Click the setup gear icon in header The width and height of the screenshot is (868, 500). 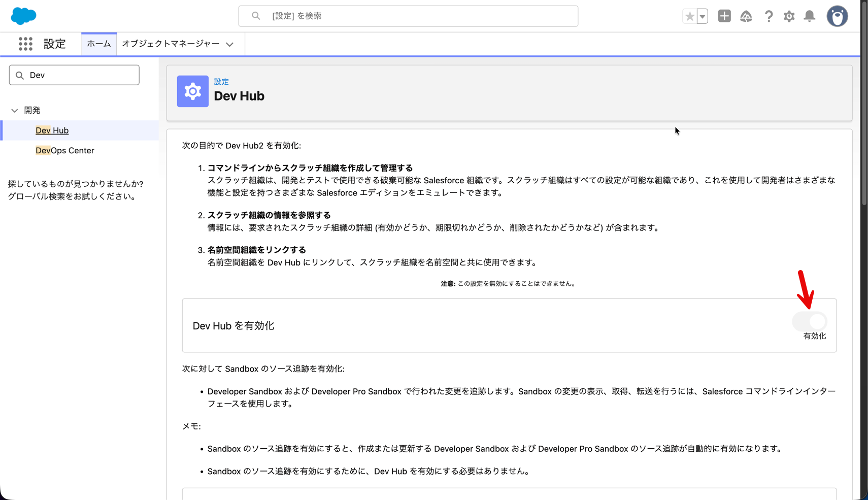point(789,16)
